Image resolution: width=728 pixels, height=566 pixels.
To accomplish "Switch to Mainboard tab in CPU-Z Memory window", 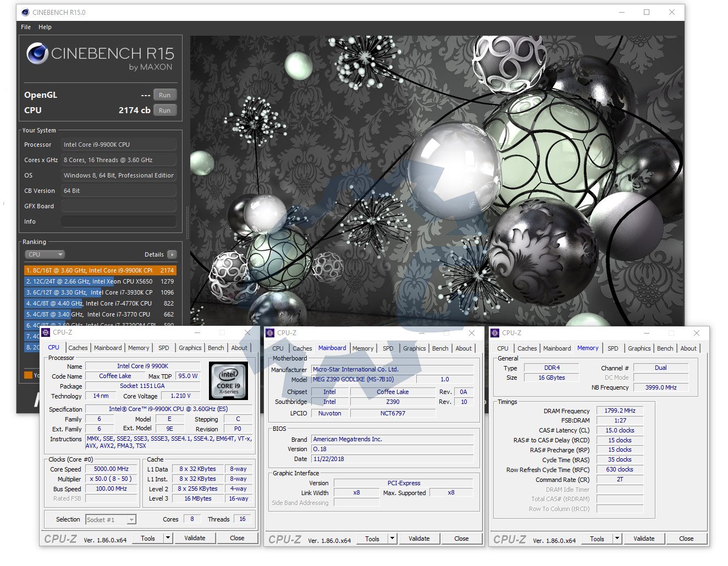I will (557, 348).
